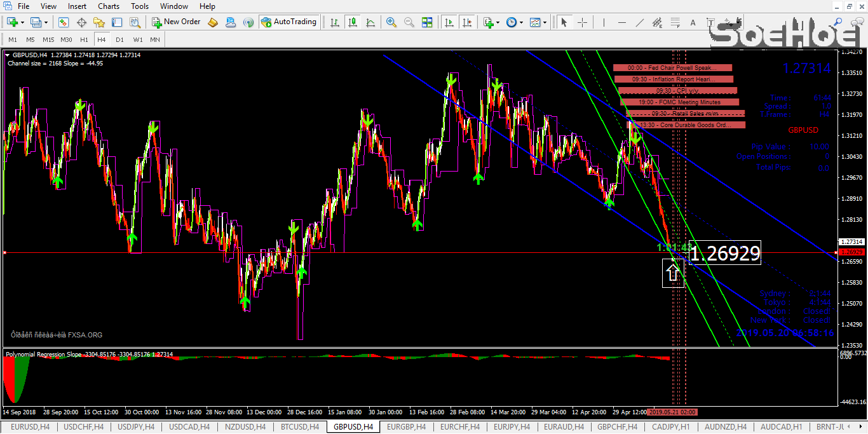868x434 pixels.
Task: Zoom in on the chart
Action: [x=391, y=21]
